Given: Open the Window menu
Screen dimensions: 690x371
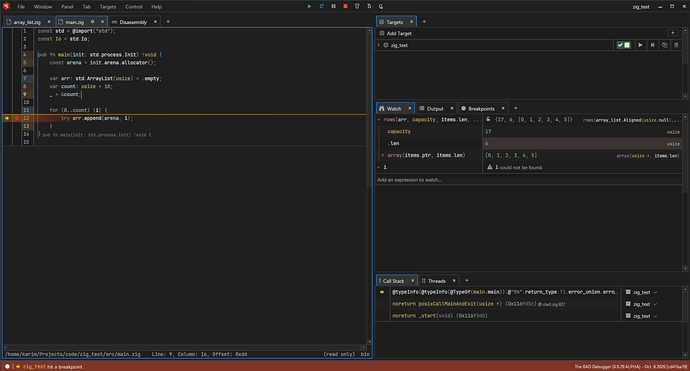Looking at the screenshot, I should pyautogui.click(x=43, y=7).
